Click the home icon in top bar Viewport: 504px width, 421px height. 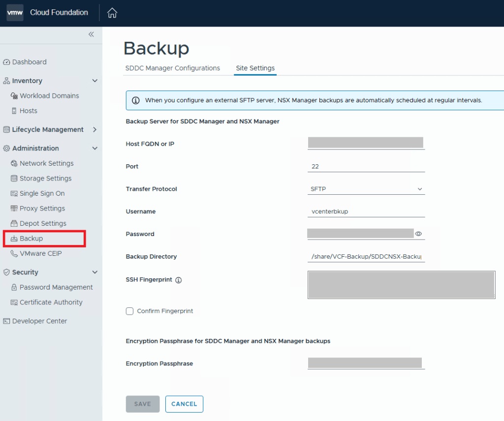point(112,13)
